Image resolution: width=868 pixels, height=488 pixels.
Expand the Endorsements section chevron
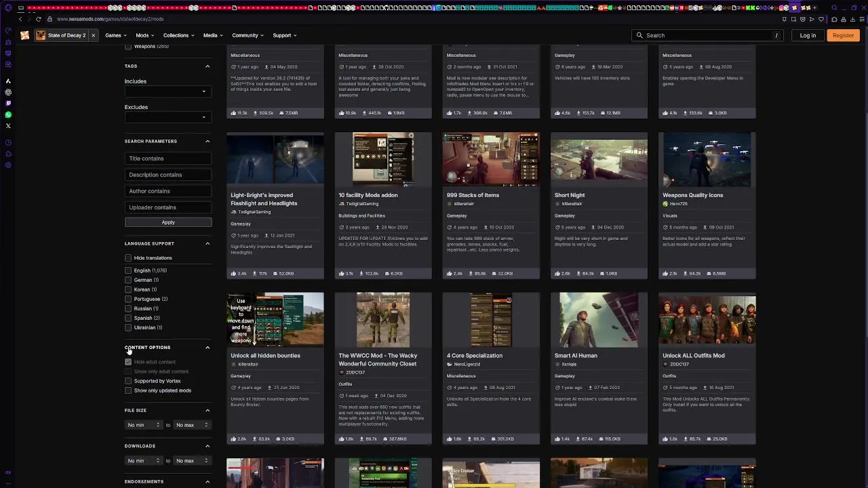[x=208, y=482]
